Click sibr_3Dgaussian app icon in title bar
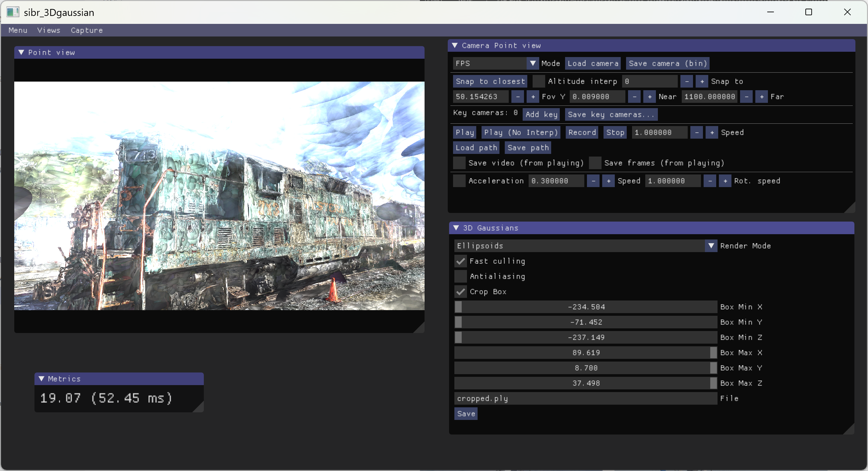 click(13, 12)
